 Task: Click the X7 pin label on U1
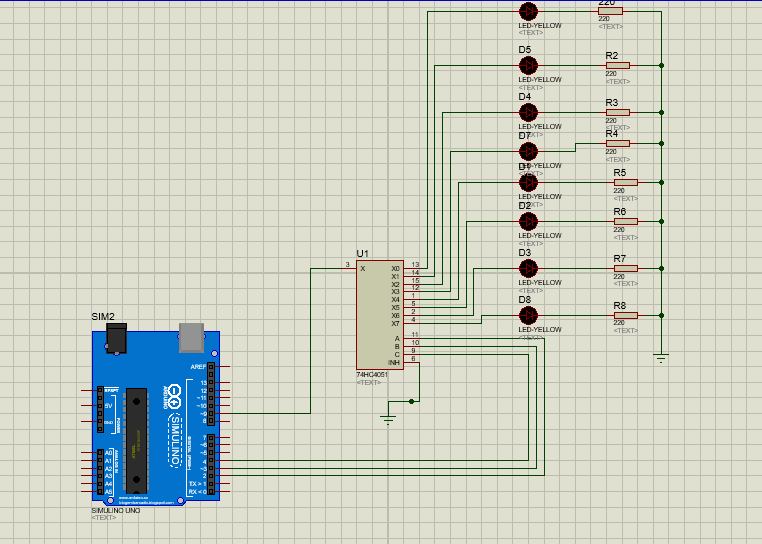(396, 323)
